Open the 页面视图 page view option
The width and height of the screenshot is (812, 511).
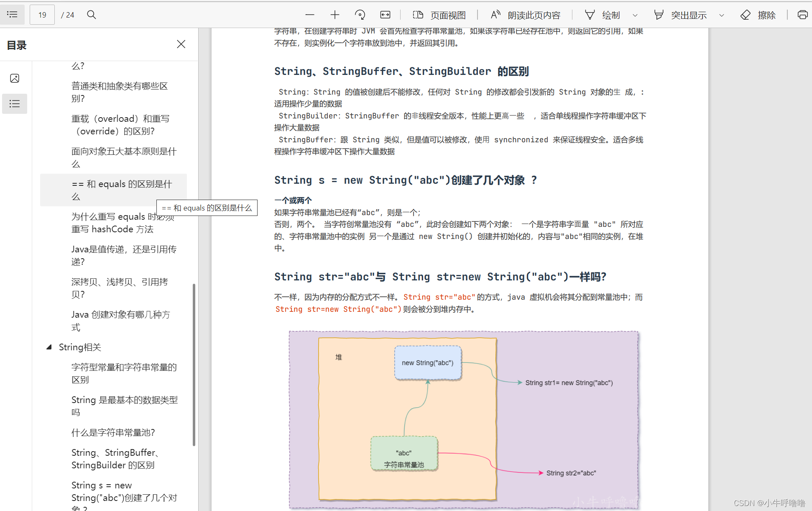click(439, 15)
